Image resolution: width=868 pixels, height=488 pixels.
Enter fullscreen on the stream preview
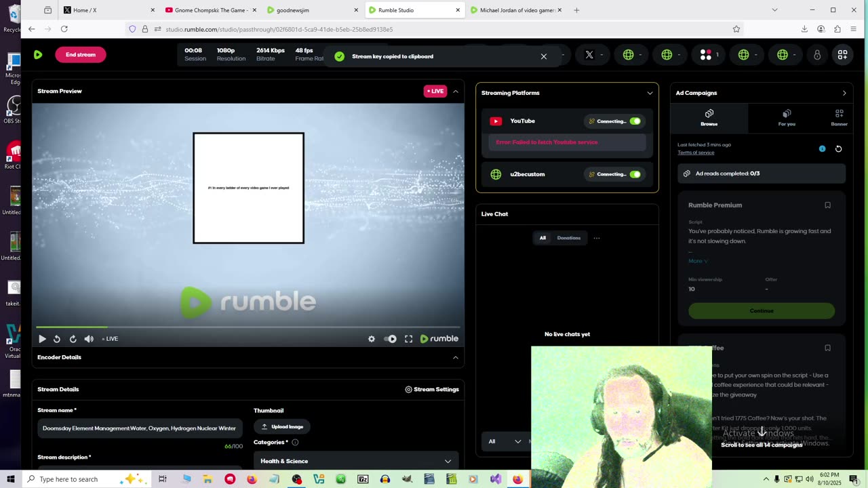click(x=408, y=339)
